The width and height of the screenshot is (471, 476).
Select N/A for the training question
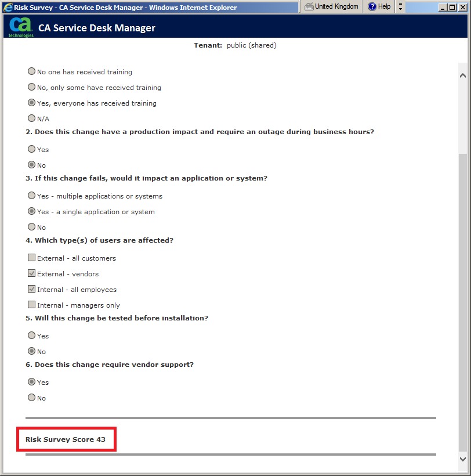31,118
